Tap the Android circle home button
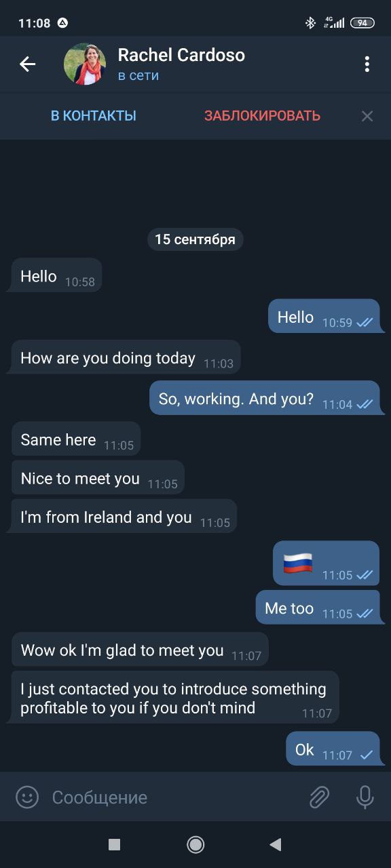The image size is (391, 868). point(195,844)
